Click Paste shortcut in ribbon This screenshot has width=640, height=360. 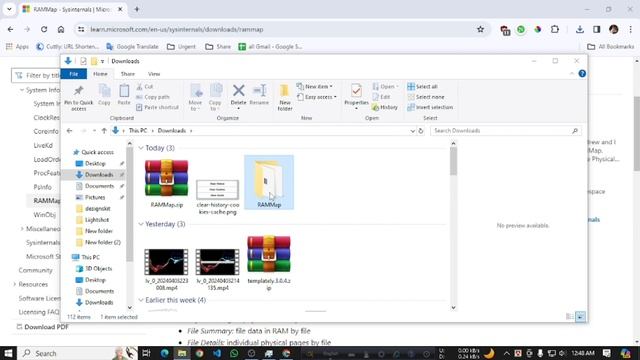click(x=158, y=107)
